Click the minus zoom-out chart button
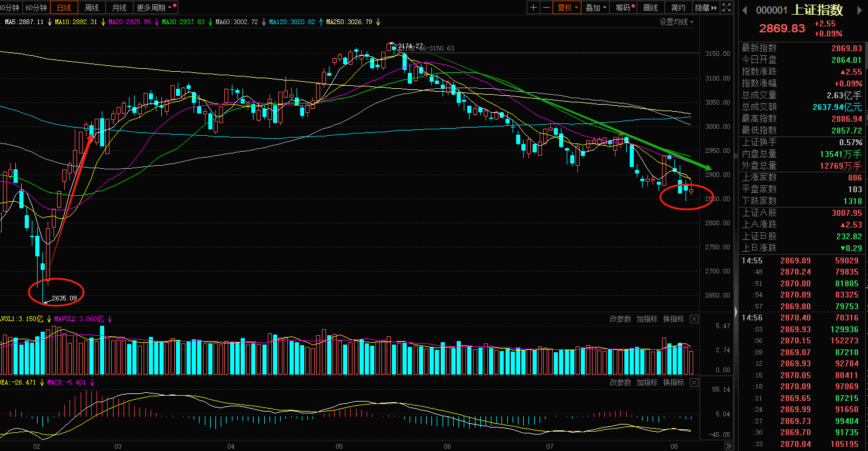868x451 pixels. [x=546, y=8]
